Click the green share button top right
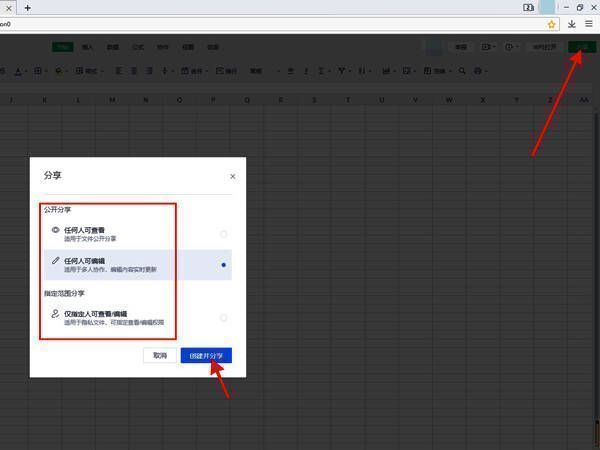The height and width of the screenshot is (450, 600). coord(580,47)
